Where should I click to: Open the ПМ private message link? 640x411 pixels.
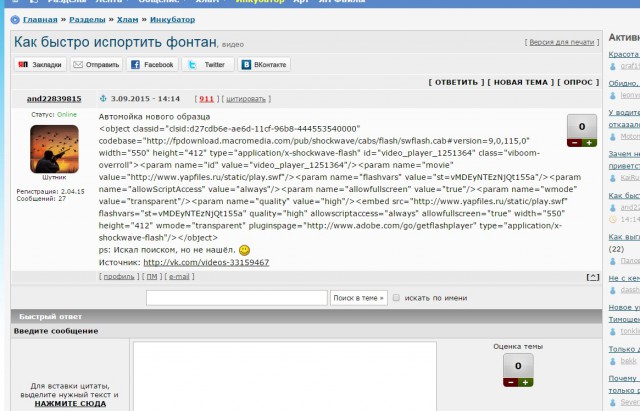click(x=152, y=277)
